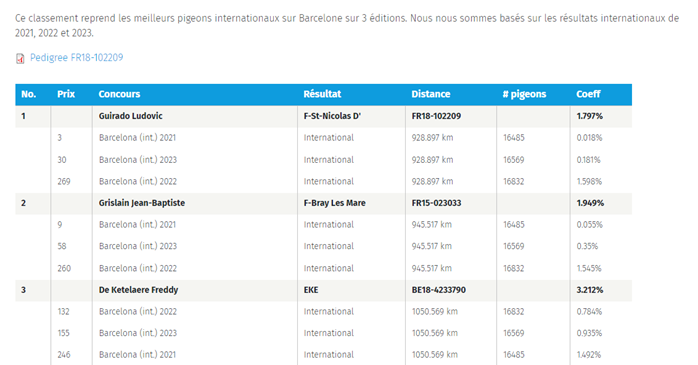
Task: Click the 3.212% coefficient cell
Action: [590, 290]
